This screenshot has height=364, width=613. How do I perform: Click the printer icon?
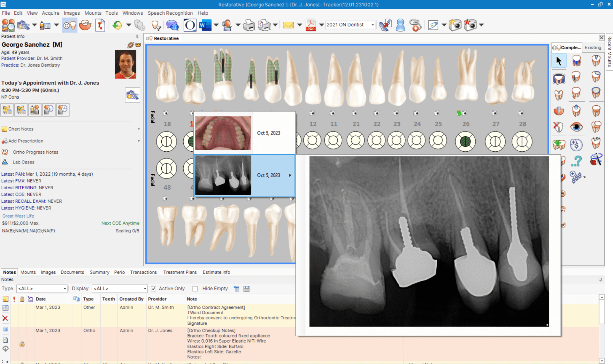249,25
